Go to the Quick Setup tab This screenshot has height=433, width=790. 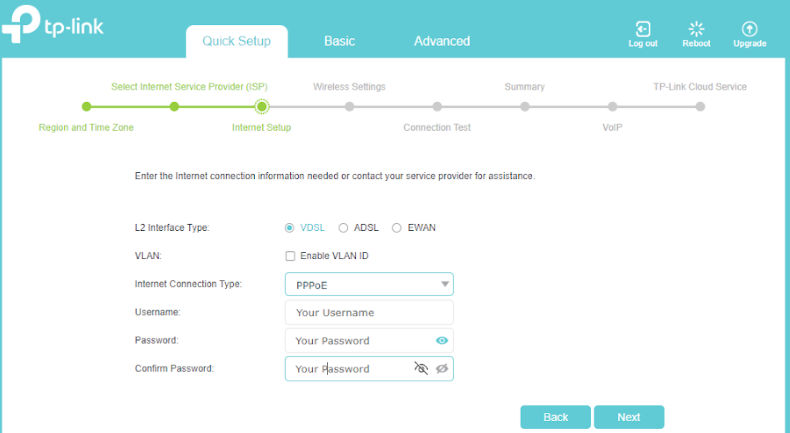click(237, 41)
